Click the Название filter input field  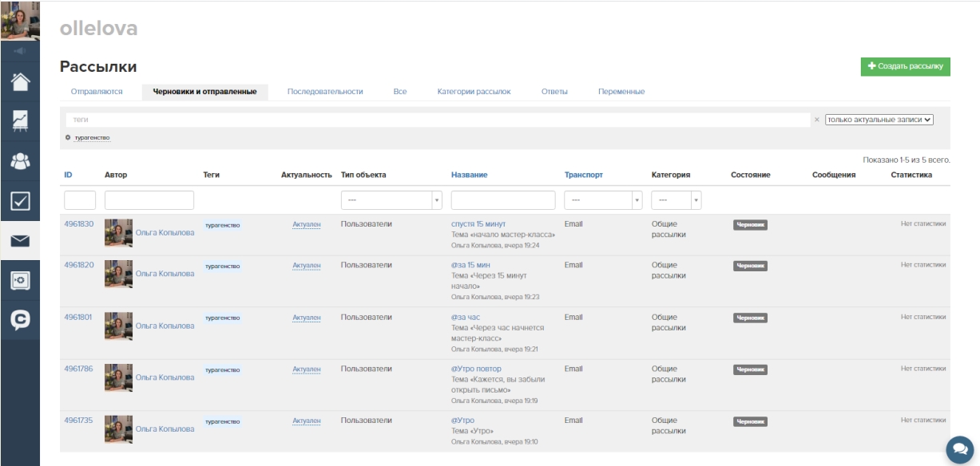[x=502, y=200]
